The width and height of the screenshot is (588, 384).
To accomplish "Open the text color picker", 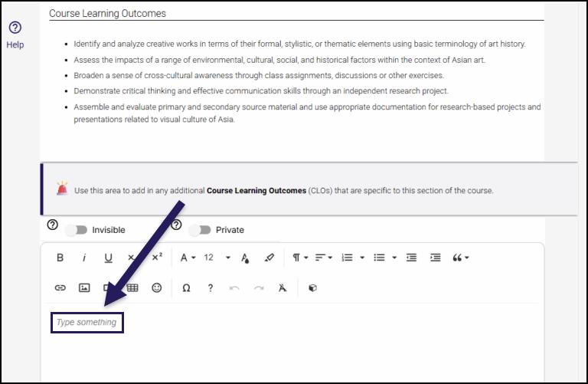I will 245,258.
